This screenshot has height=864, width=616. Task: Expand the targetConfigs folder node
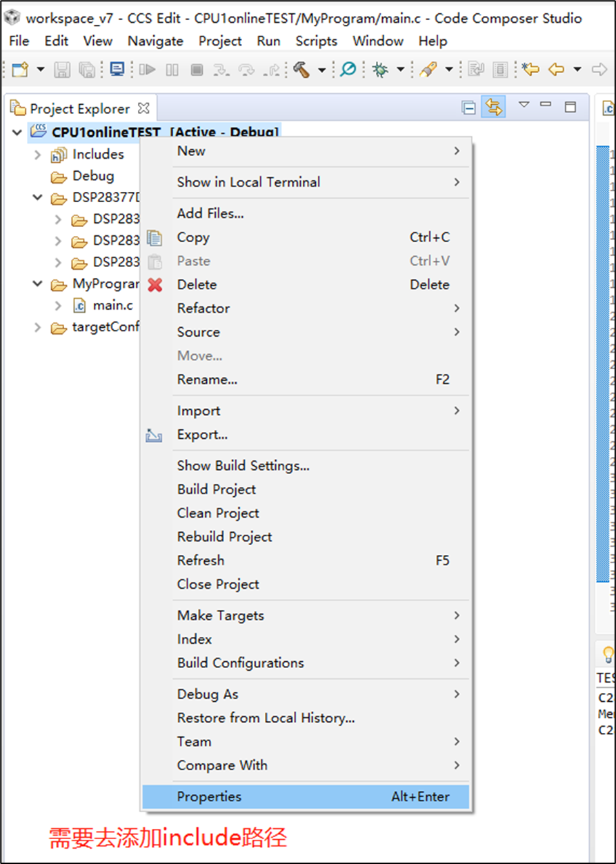pyautogui.click(x=38, y=327)
